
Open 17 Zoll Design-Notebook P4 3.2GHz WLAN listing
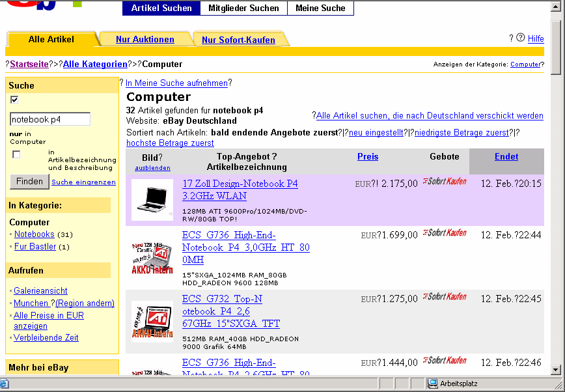click(x=240, y=189)
